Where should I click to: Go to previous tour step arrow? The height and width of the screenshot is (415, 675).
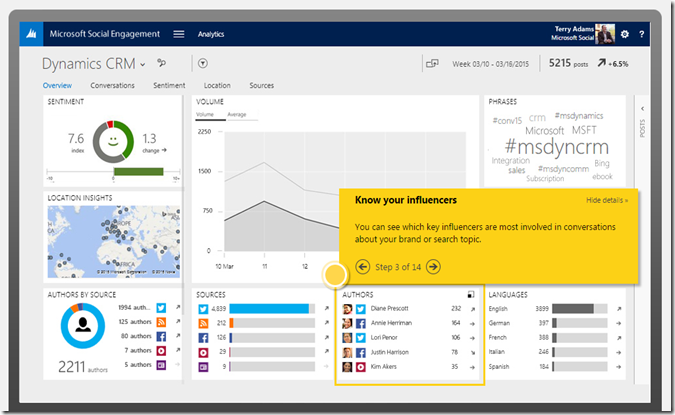(363, 267)
